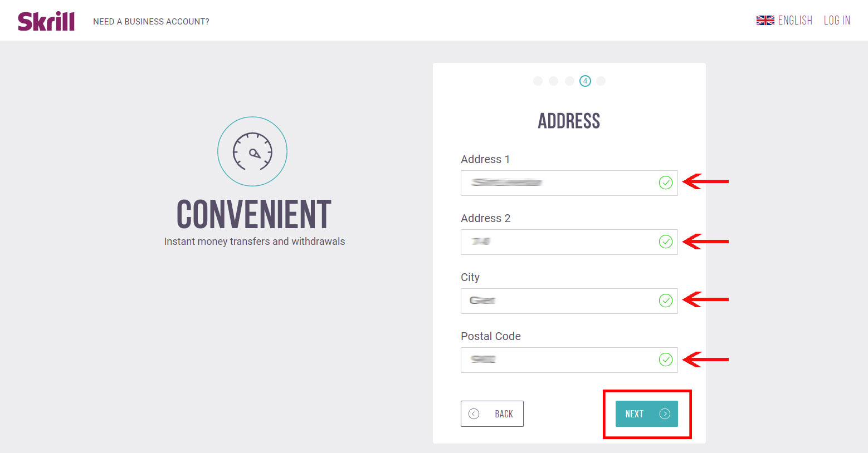Viewport: 868px width, 453px height.
Task: Click the green checkmark beside Postal Code
Action: (x=666, y=360)
